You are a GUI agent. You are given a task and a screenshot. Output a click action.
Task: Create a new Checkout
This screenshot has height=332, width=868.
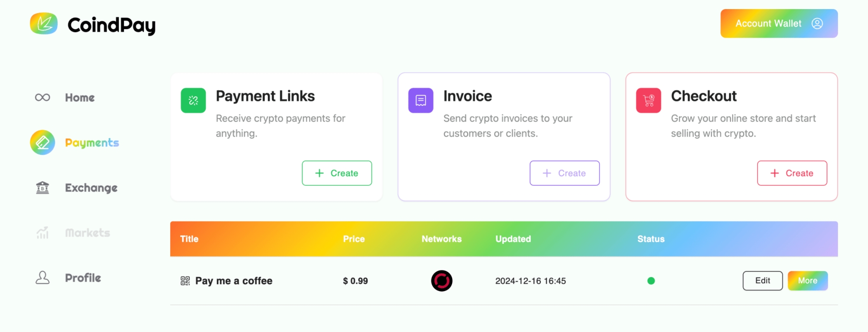click(792, 173)
